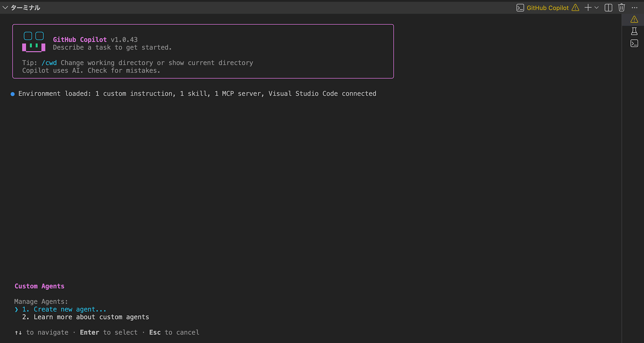Image resolution: width=644 pixels, height=343 pixels.
Task: Click the terminal icon beside GitHub Copilot label
Action: click(x=520, y=8)
